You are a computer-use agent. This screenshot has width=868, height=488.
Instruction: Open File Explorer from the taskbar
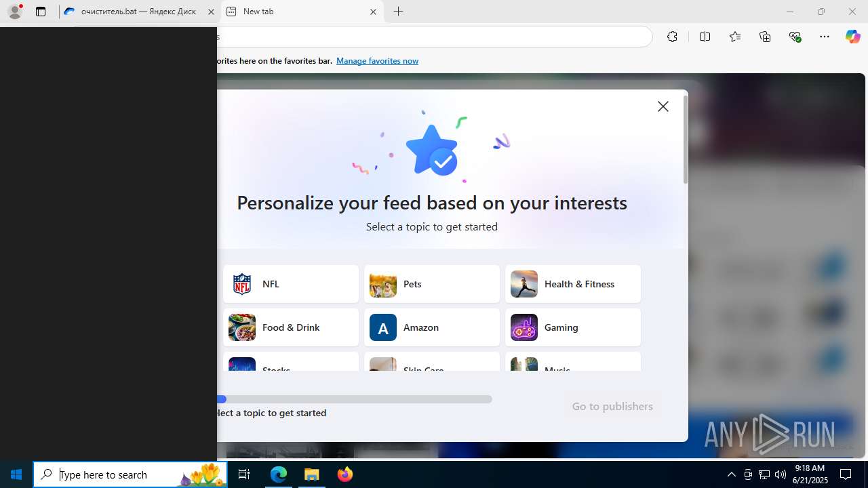[312, 474]
